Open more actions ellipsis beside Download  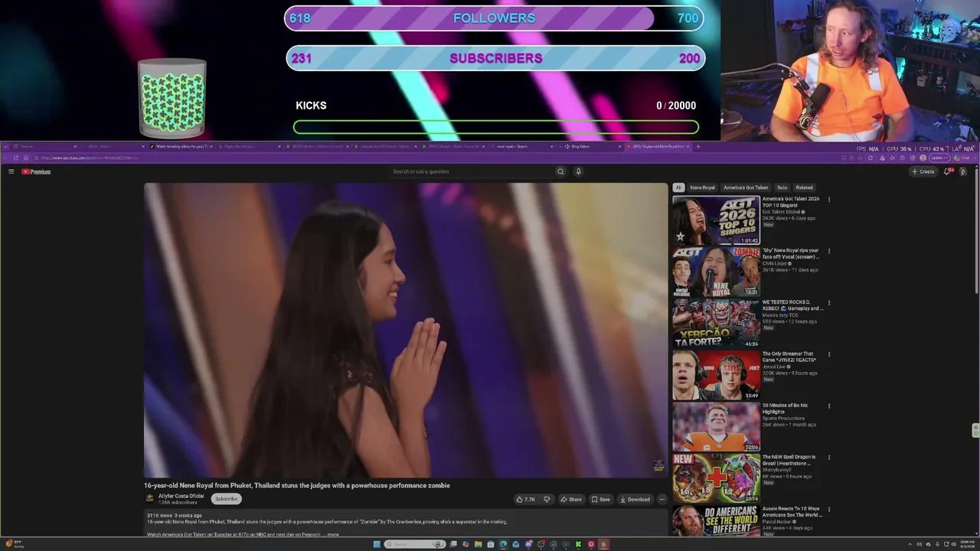coord(662,500)
